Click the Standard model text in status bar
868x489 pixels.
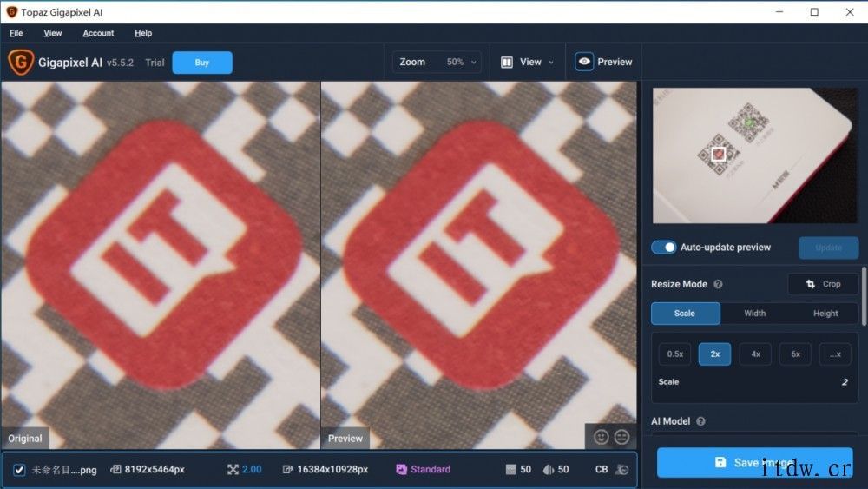point(431,470)
